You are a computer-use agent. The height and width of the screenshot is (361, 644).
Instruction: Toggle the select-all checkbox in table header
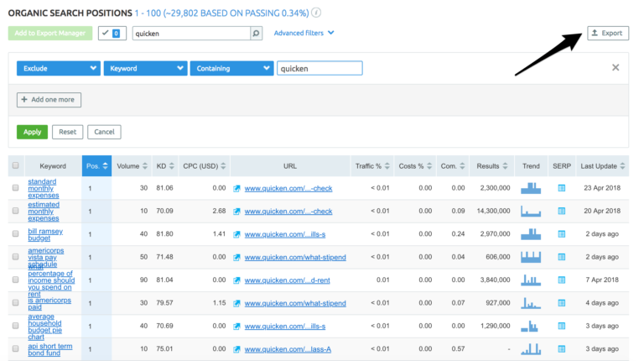16,165
